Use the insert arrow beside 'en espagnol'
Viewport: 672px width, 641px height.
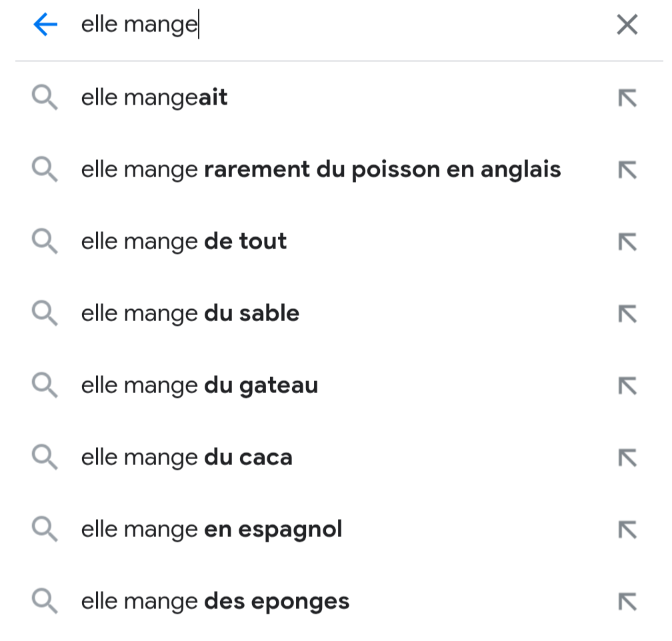[627, 530]
